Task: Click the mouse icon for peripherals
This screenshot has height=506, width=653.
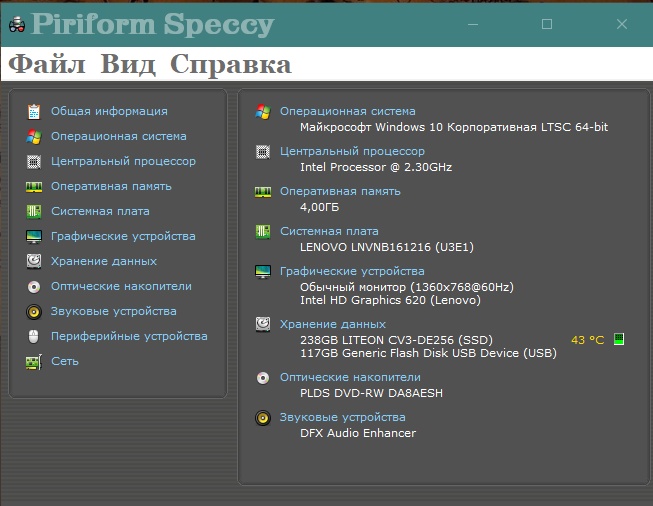Action: [34, 337]
